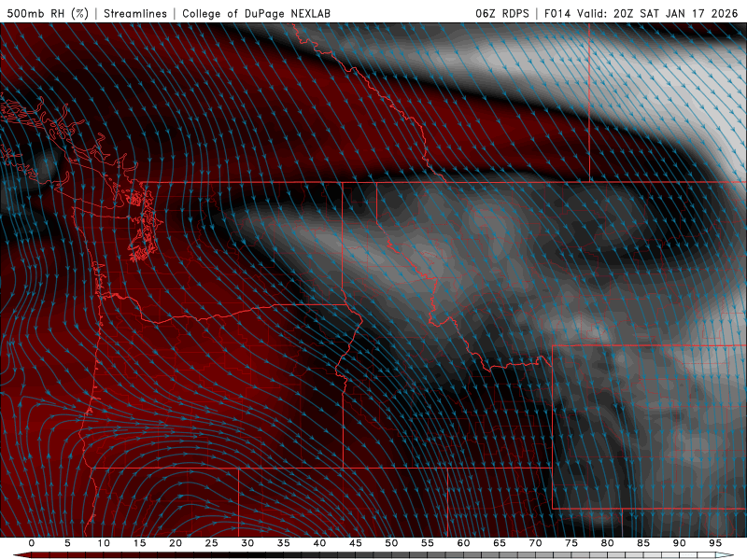This screenshot has width=747, height=560.
Task: Click the "20Z SAT JAN 17 2026" valid time
Action: (x=675, y=13)
